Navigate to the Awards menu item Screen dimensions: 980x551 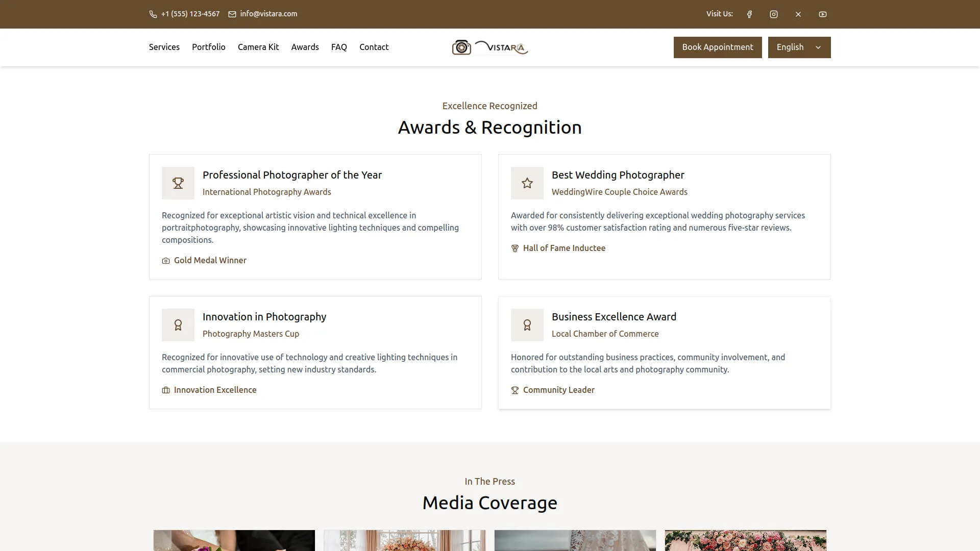point(305,47)
